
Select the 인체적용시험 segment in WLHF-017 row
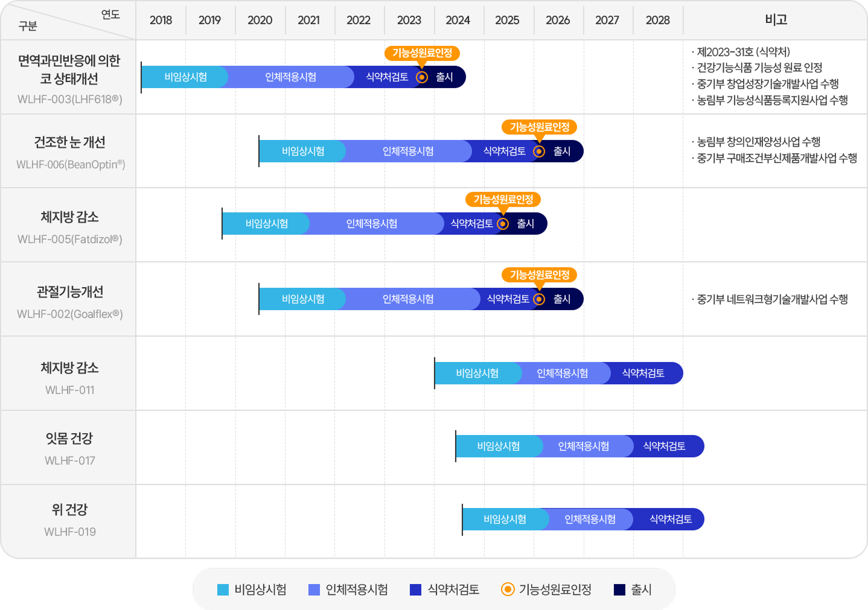[x=583, y=446]
